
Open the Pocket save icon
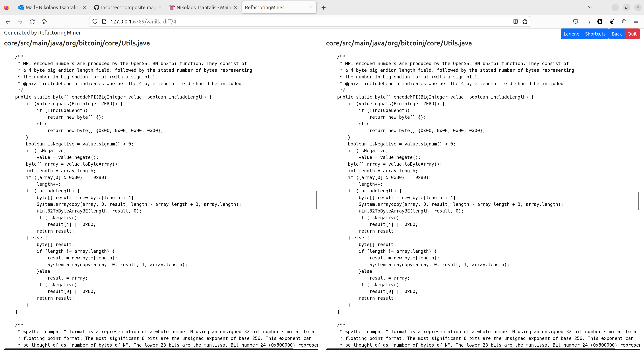click(x=576, y=21)
